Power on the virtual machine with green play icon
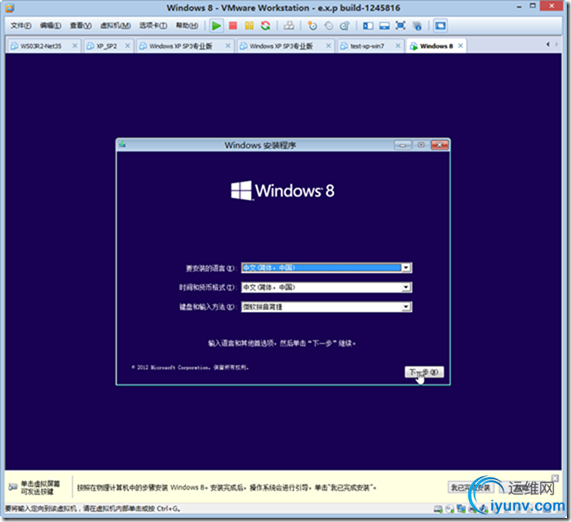 (x=216, y=25)
